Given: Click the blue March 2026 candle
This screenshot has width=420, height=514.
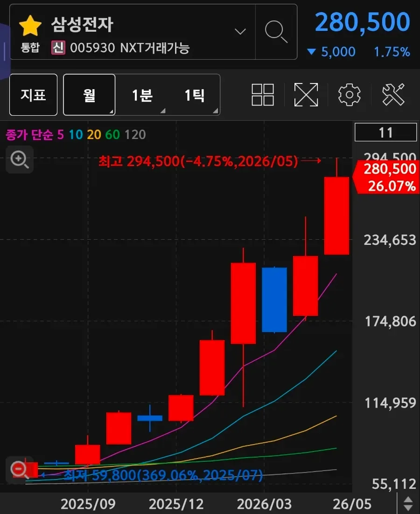Looking at the screenshot, I should tap(274, 299).
